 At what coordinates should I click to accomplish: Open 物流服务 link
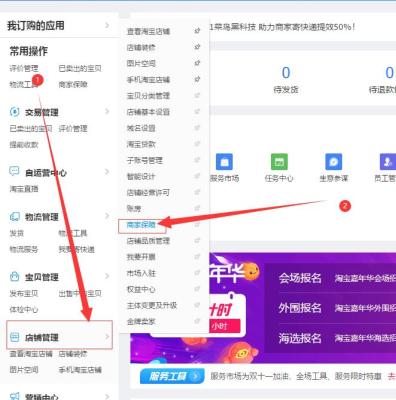(24, 249)
